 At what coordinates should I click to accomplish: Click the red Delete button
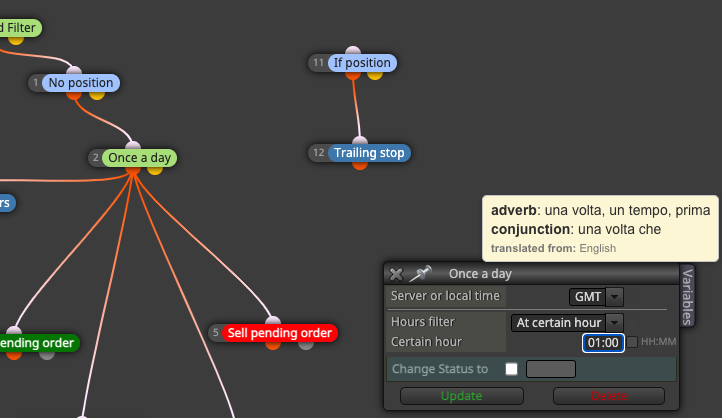click(609, 396)
